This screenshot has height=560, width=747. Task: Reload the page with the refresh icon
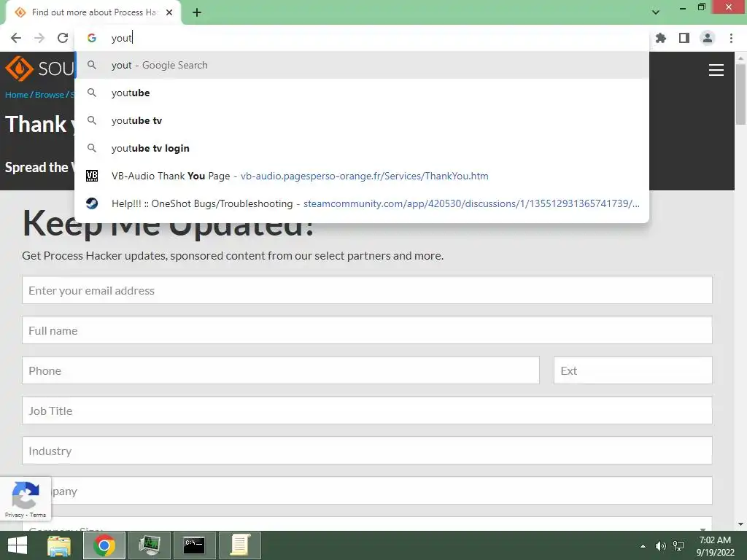tap(63, 38)
